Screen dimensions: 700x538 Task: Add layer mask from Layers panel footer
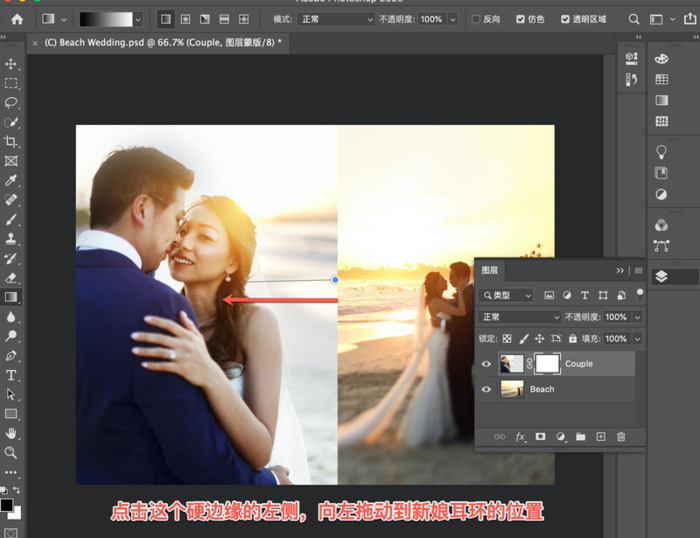pyautogui.click(x=540, y=437)
